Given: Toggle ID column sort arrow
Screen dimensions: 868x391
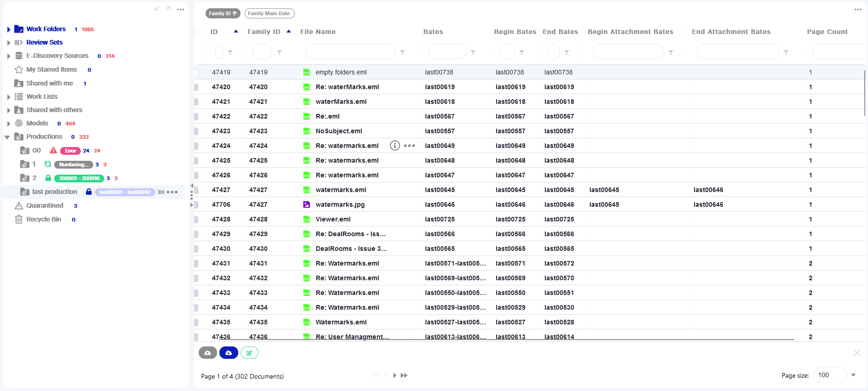Looking at the screenshot, I should coord(236,31).
